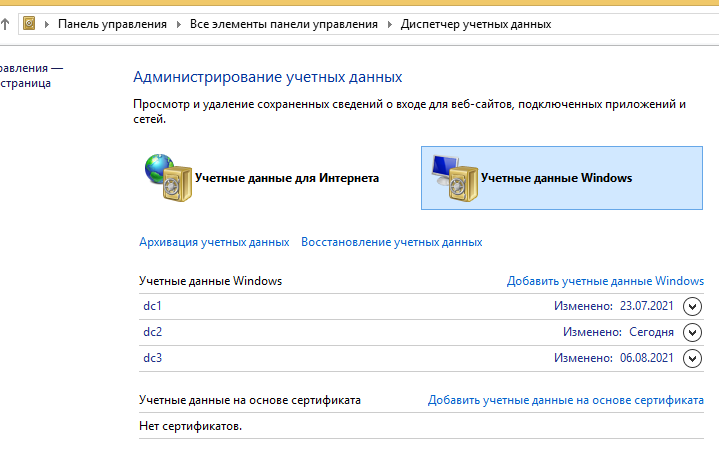This screenshot has height=450, width=719.
Task: Select Диспетчер учетных данных breadcrumb
Action: click(476, 24)
